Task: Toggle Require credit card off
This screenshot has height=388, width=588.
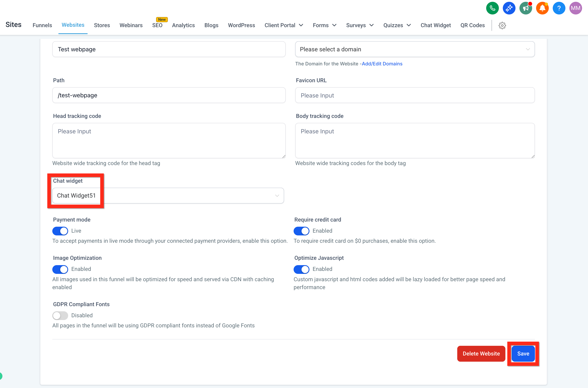Action: tap(301, 231)
